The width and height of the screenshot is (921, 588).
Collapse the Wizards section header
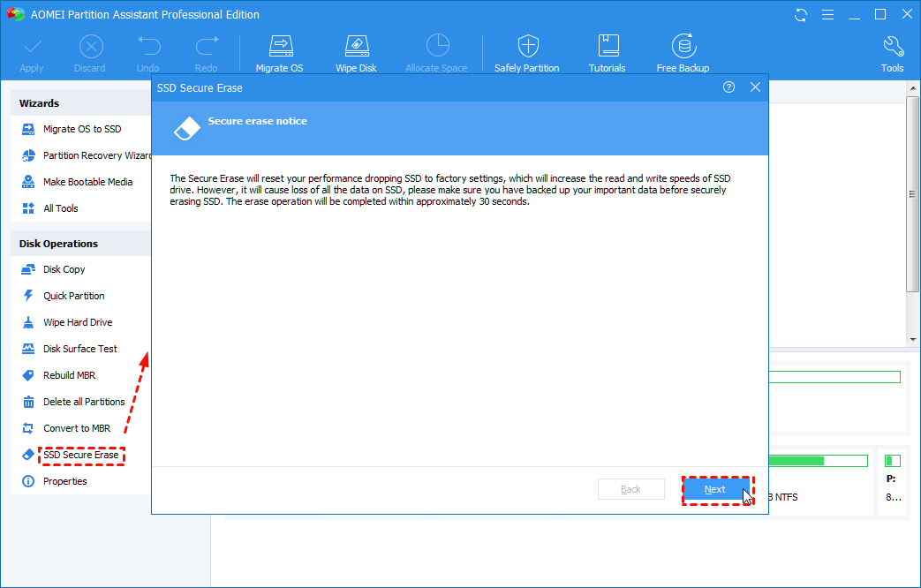coord(80,103)
